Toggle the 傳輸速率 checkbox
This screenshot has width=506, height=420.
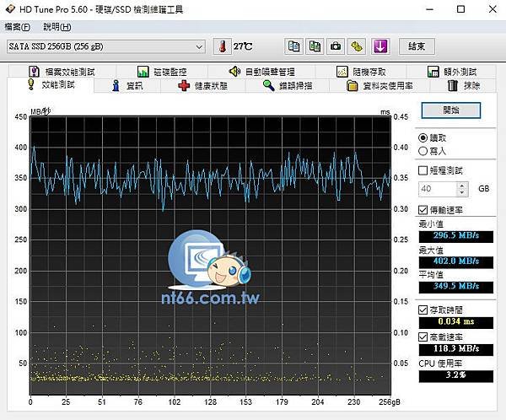(423, 210)
